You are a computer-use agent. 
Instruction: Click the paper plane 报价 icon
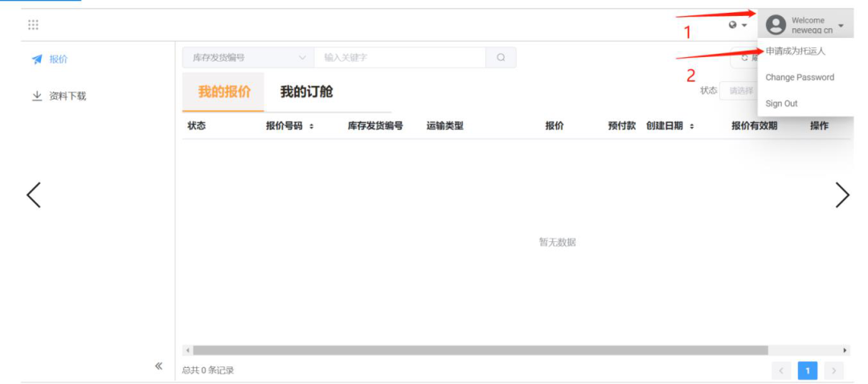click(x=37, y=59)
